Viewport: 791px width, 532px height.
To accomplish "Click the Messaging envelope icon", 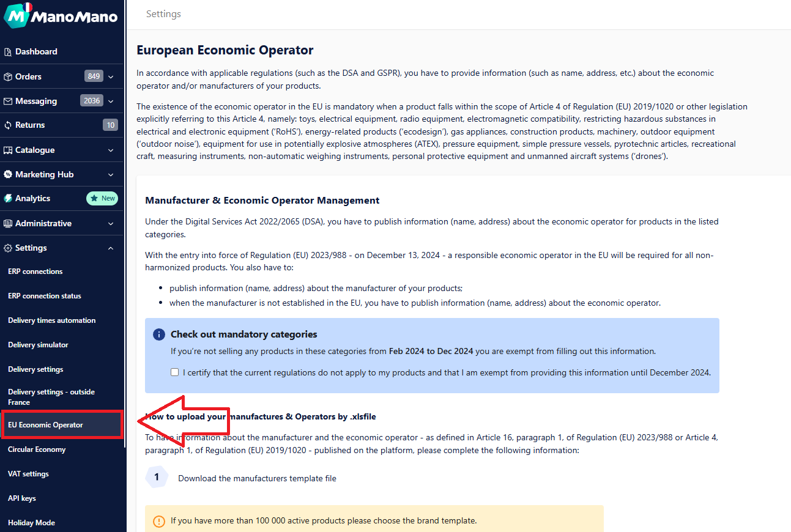I will 8,102.
